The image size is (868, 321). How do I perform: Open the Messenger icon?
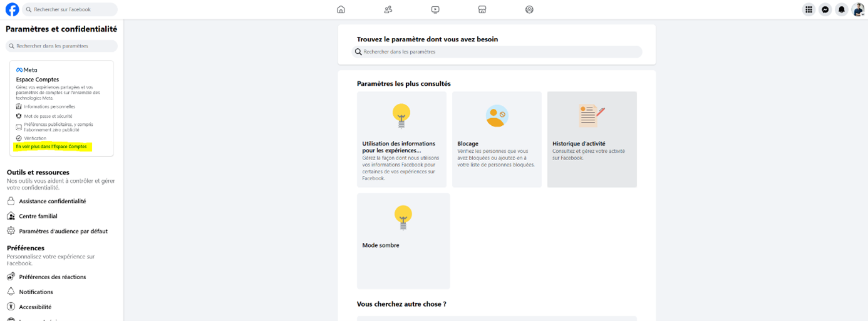825,9
